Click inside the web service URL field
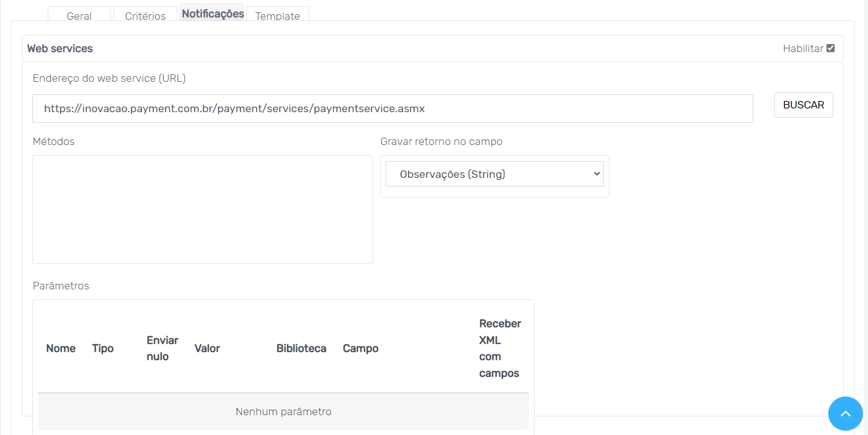Viewport: 868px width, 435px height. (x=392, y=108)
